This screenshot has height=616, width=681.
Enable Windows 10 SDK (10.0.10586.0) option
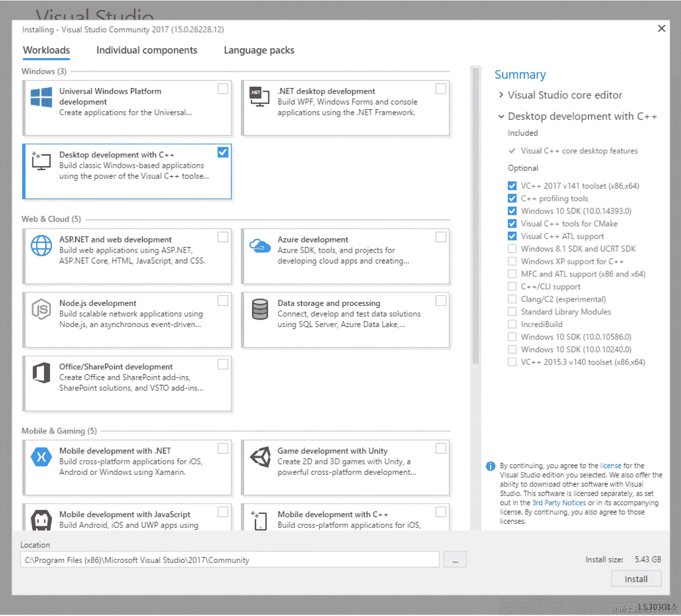(x=512, y=337)
